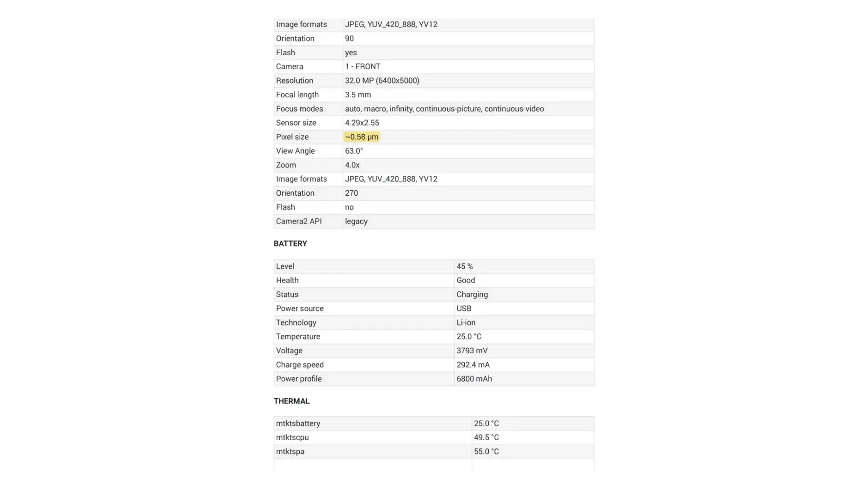Viewport: 868px width, 488px height.
Task: Select the Charge speed 292.4 mA value
Action: (473, 365)
